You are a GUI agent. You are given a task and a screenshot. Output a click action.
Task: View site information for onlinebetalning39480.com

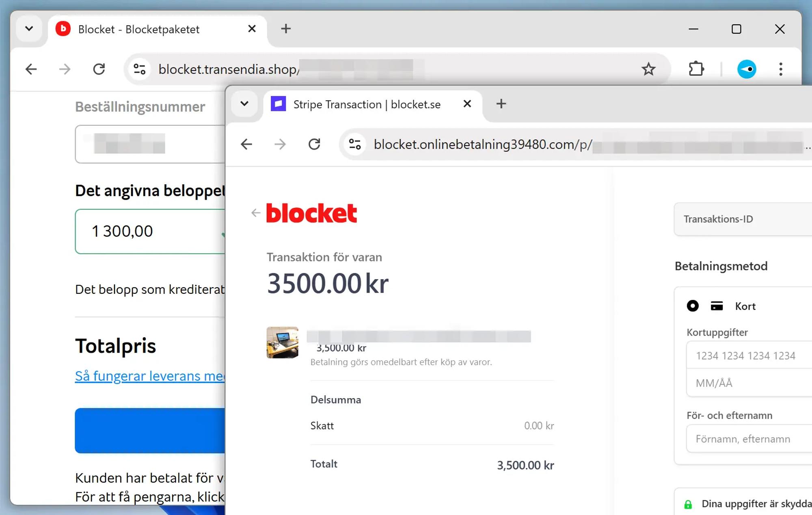coord(355,144)
